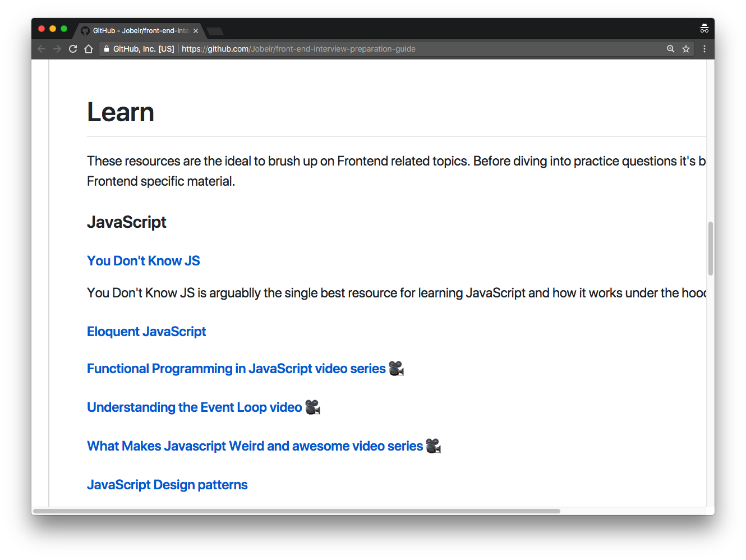Open the Eloquent JavaScript link

point(146,332)
